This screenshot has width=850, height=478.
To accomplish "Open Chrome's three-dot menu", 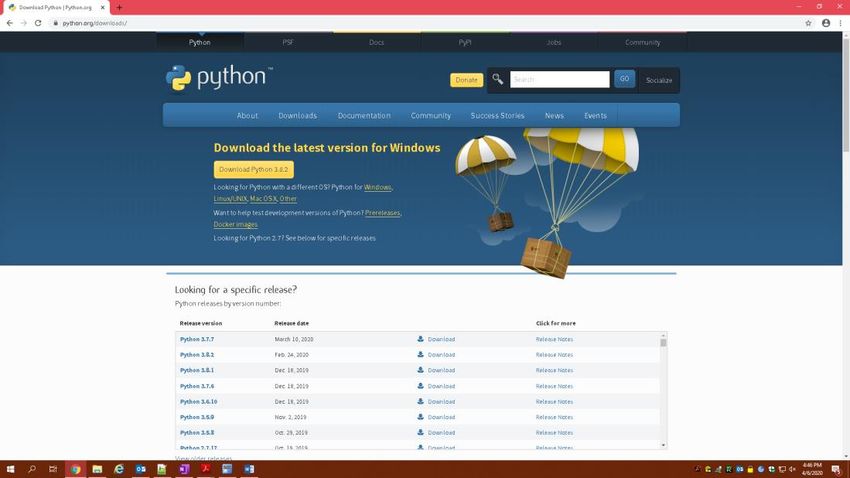I will coord(841,23).
